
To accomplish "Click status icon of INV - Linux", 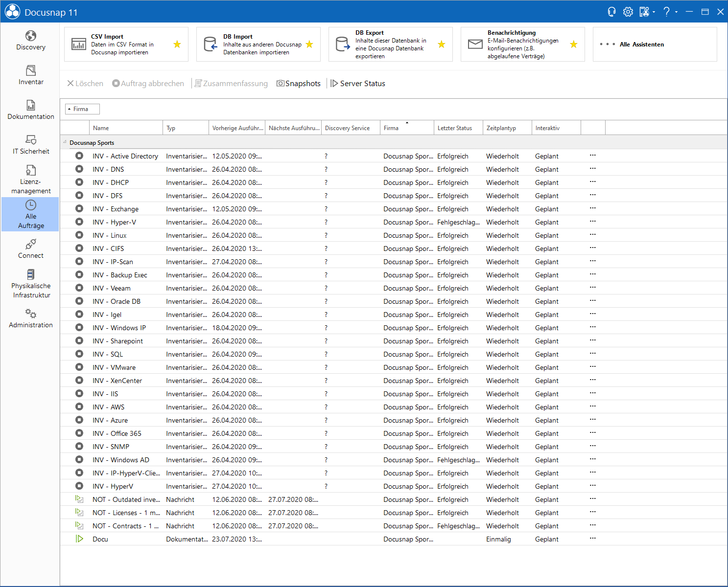I will 79,235.
